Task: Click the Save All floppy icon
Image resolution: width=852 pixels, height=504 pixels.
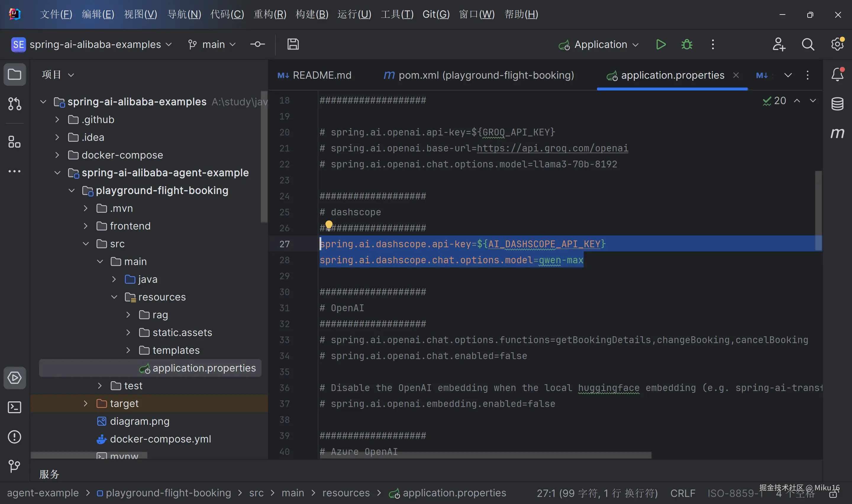Action: [293, 44]
